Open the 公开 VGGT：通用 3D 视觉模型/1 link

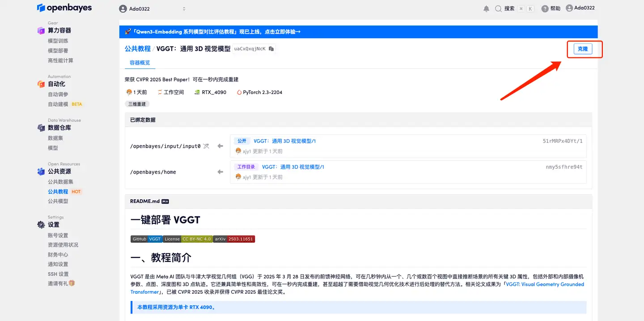click(284, 141)
